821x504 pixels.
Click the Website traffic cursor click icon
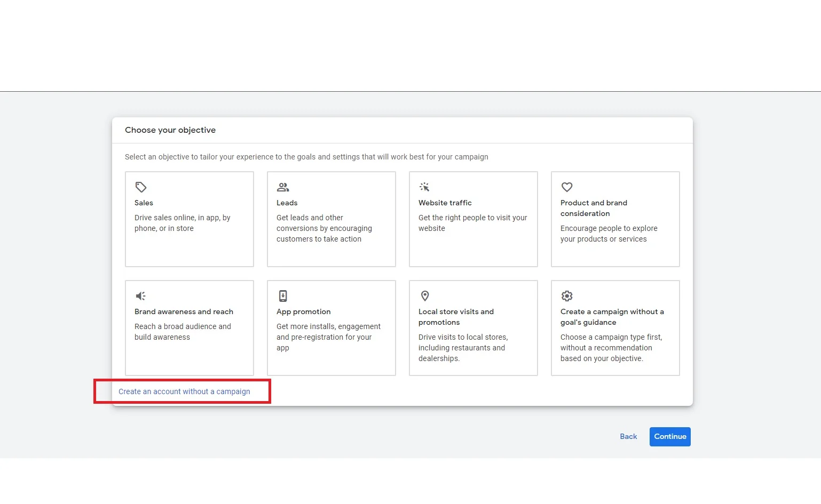click(424, 187)
